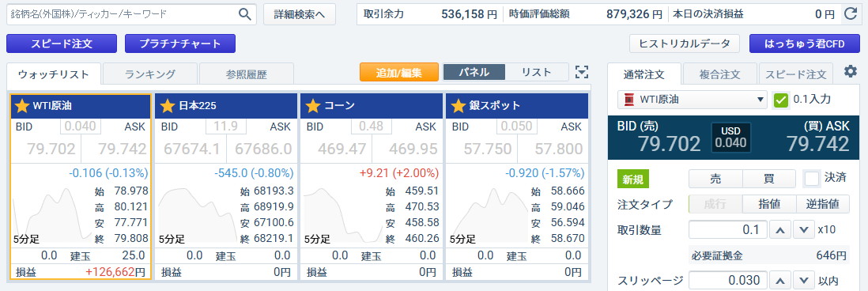Click the USD 0.040 spread box
868x291 pixels.
[x=730, y=138]
